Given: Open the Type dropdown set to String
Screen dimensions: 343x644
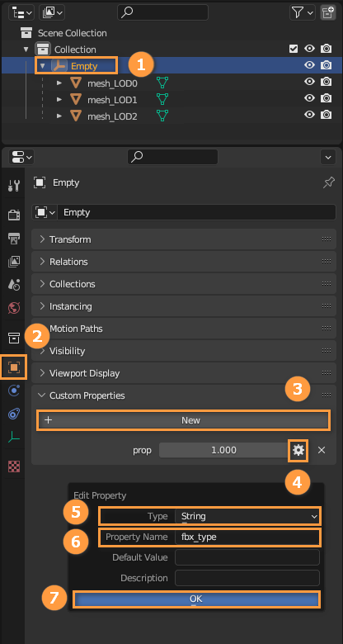Looking at the screenshot, I should (247, 516).
